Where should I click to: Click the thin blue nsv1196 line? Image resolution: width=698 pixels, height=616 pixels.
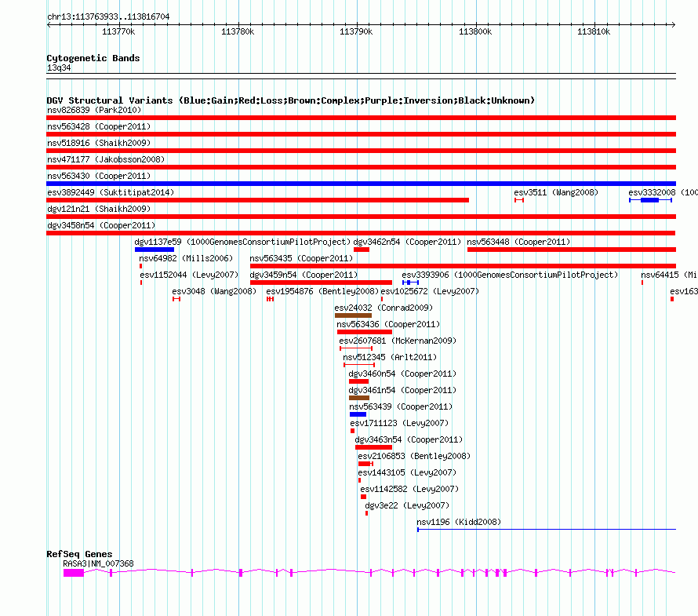(546, 530)
